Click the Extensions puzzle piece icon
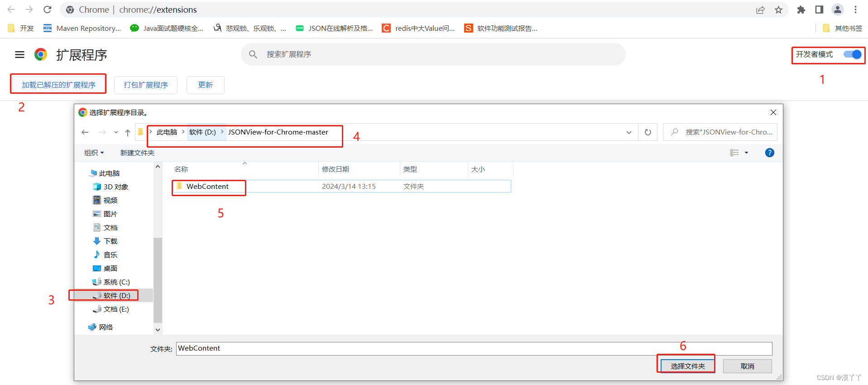868x385 pixels. pos(801,10)
